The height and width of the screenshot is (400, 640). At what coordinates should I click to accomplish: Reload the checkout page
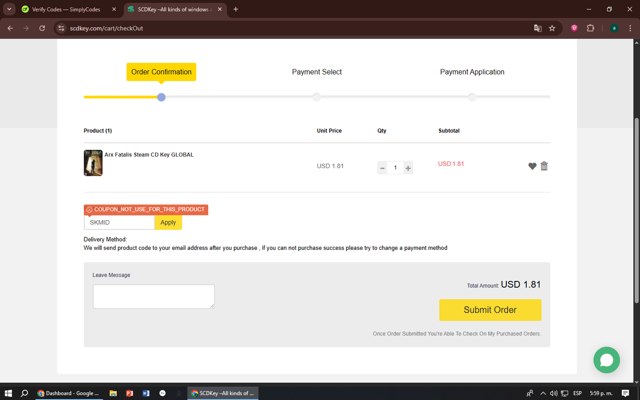click(42, 28)
